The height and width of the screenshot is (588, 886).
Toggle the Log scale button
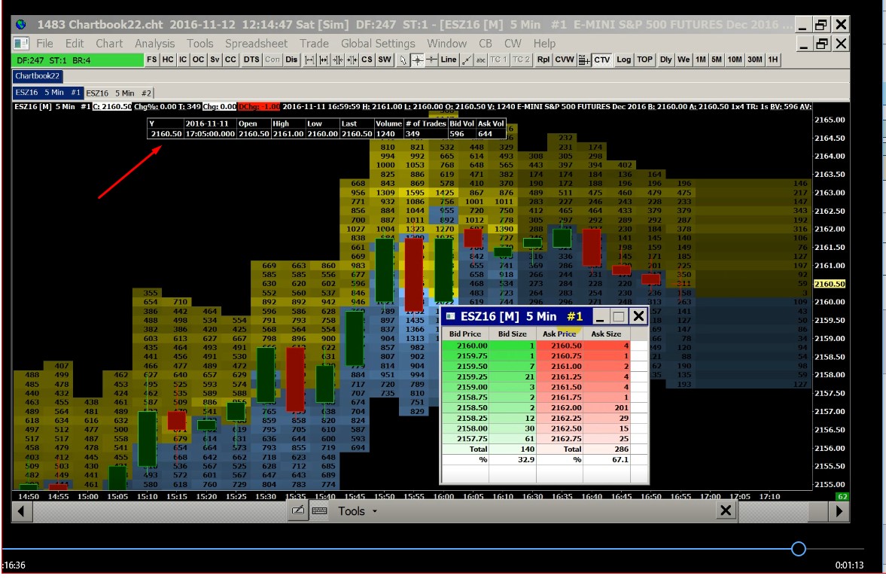(x=624, y=60)
